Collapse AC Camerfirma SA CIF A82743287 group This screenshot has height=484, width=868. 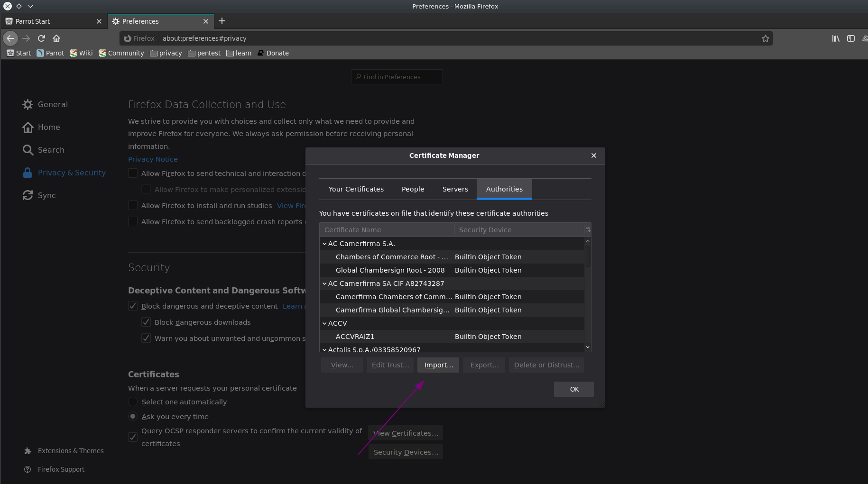click(x=324, y=283)
